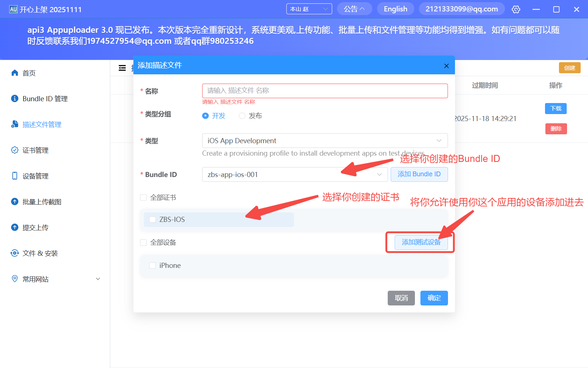
Task: Enable the 全部设备 checkbox
Action: tap(143, 242)
